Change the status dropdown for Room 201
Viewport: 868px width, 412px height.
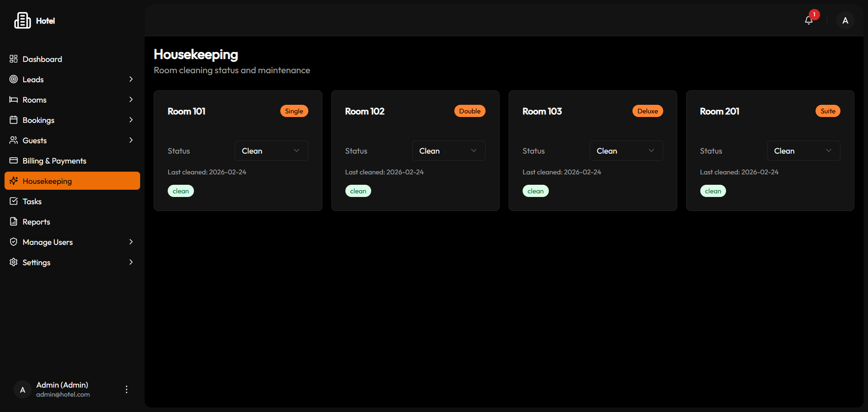(803, 150)
